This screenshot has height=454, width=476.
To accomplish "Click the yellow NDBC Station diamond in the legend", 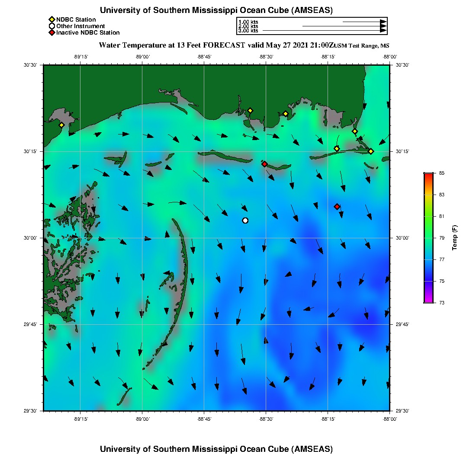I will [x=52, y=20].
